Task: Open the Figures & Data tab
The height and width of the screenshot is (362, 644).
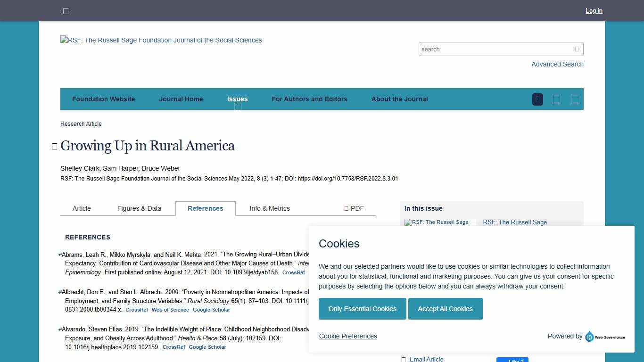Action: pyautogui.click(x=139, y=208)
